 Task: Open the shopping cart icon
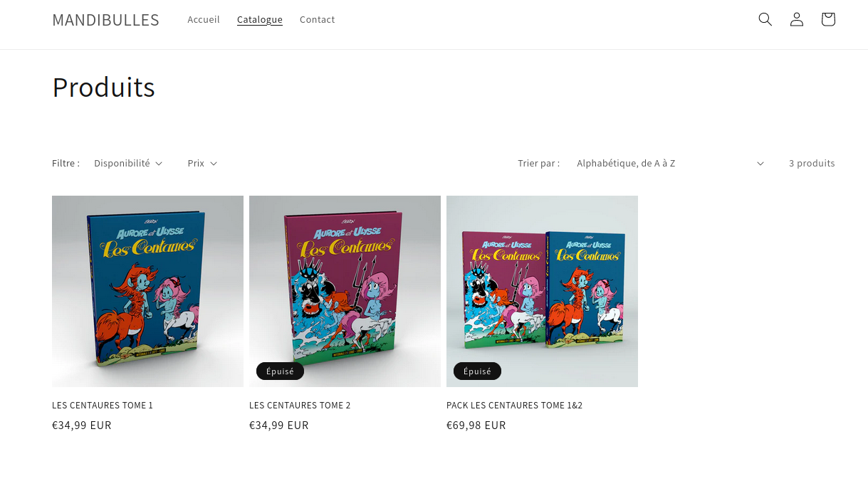pyautogui.click(x=828, y=19)
